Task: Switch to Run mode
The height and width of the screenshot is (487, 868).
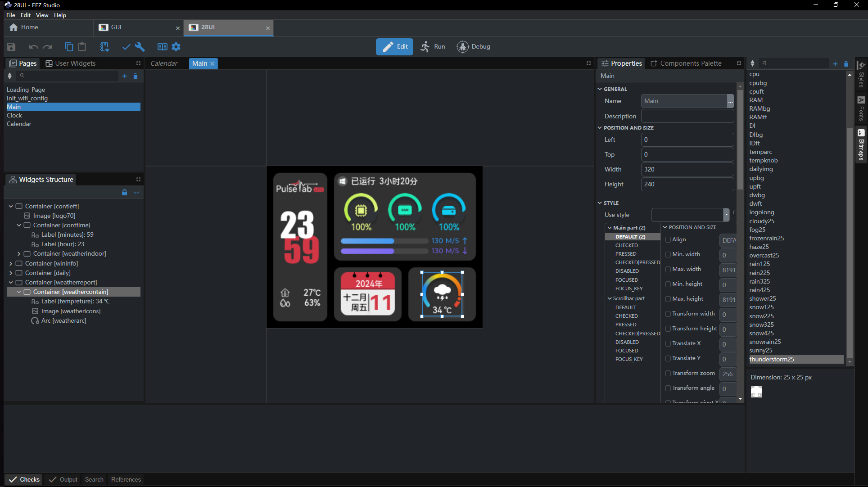Action: (433, 47)
